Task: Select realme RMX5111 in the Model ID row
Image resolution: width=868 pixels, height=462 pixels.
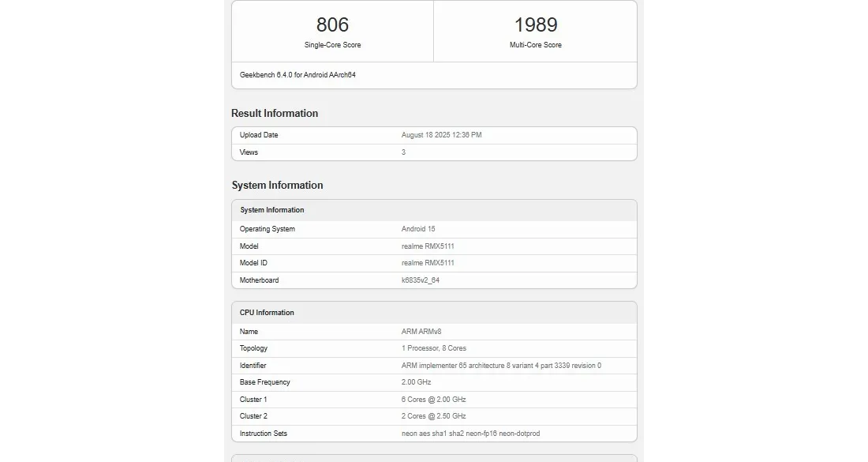Action: (x=428, y=263)
